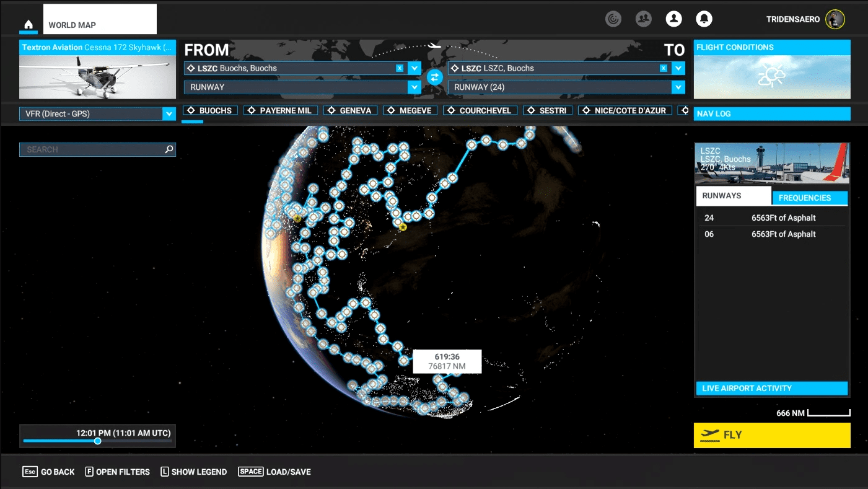Viewport: 868px width, 489px height.
Task: Click the Home icon
Action: pyautogui.click(x=28, y=25)
